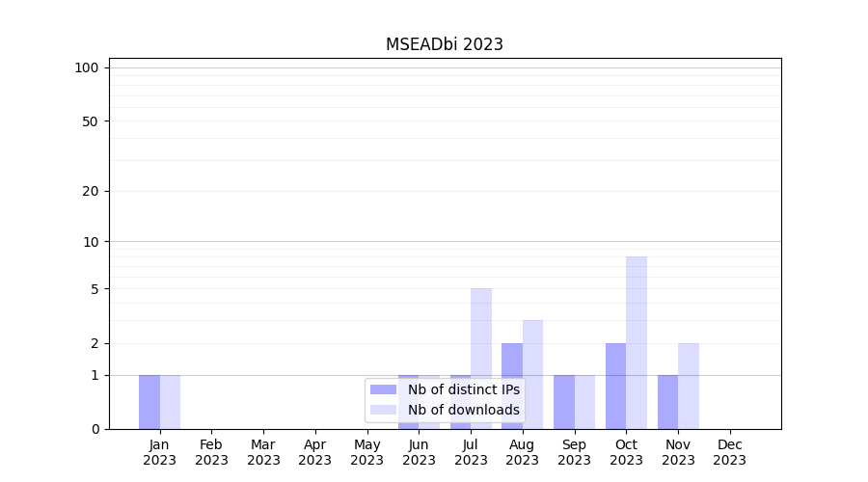The height and width of the screenshot is (482, 868).
Task: Select the 'Nb of distinct IPs' legend label
Action: pos(463,389)
